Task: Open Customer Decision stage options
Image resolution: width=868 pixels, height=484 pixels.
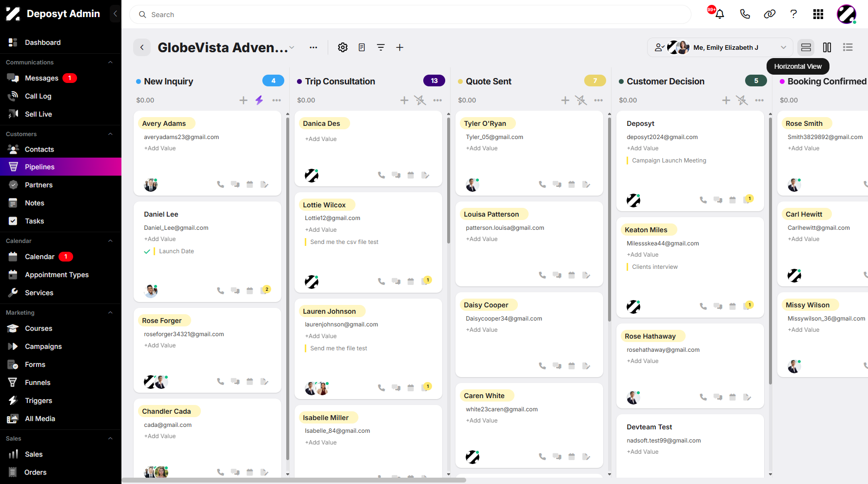Action: pos(759,100)
